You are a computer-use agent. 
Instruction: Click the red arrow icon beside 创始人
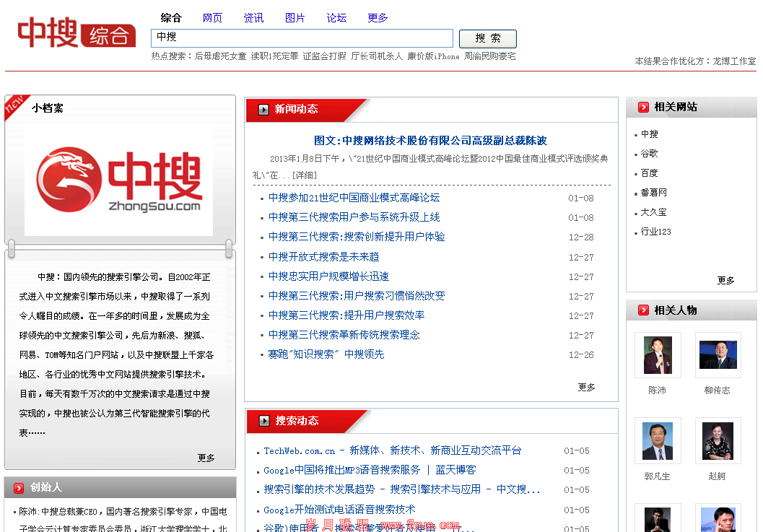[19, 488]
